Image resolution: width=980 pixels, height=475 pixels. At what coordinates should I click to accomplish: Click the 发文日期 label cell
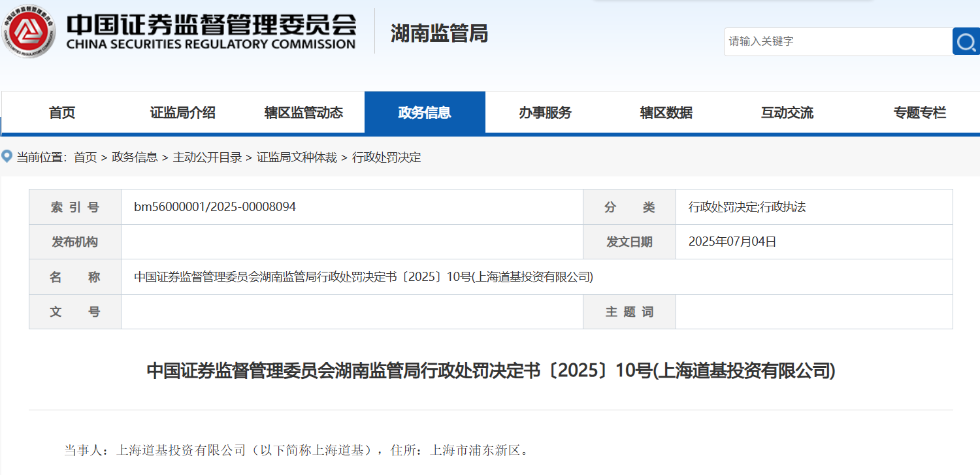tap(629, 242)
